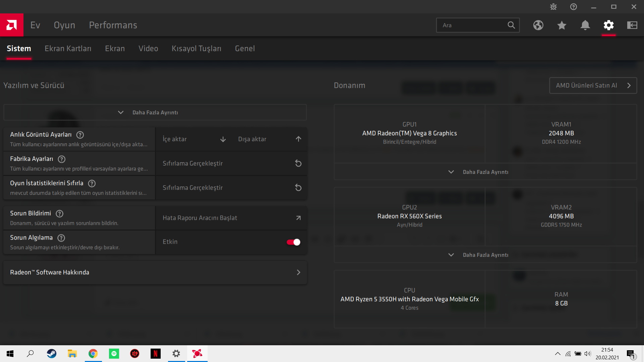Click the search magnifier icon in Ara box
Image resolution: width=644 pixels, height=362 pixels.
(511, 25)
